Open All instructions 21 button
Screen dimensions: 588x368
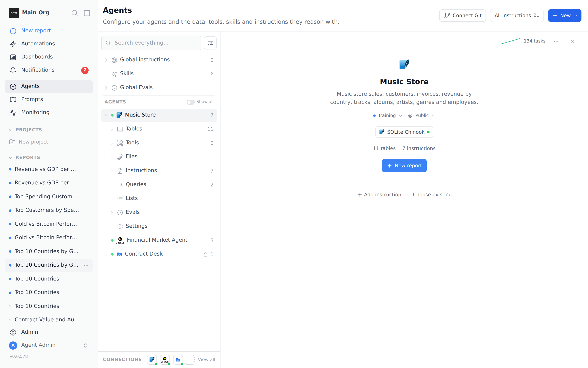click(x=517, y=16)
